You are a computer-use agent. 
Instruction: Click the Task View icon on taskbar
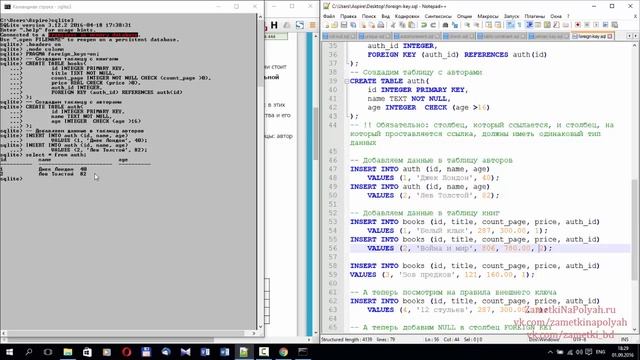pos(48,352)
